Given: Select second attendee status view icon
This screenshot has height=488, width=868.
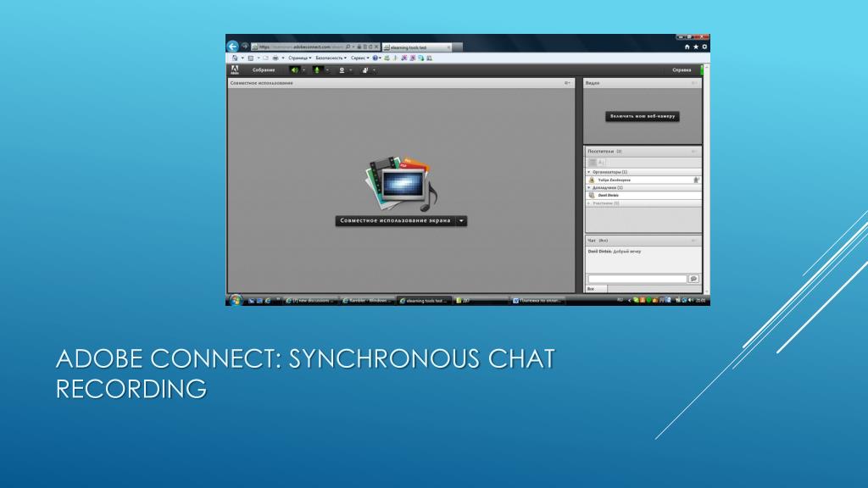Looking at the screenshot, I should [601, 162].
